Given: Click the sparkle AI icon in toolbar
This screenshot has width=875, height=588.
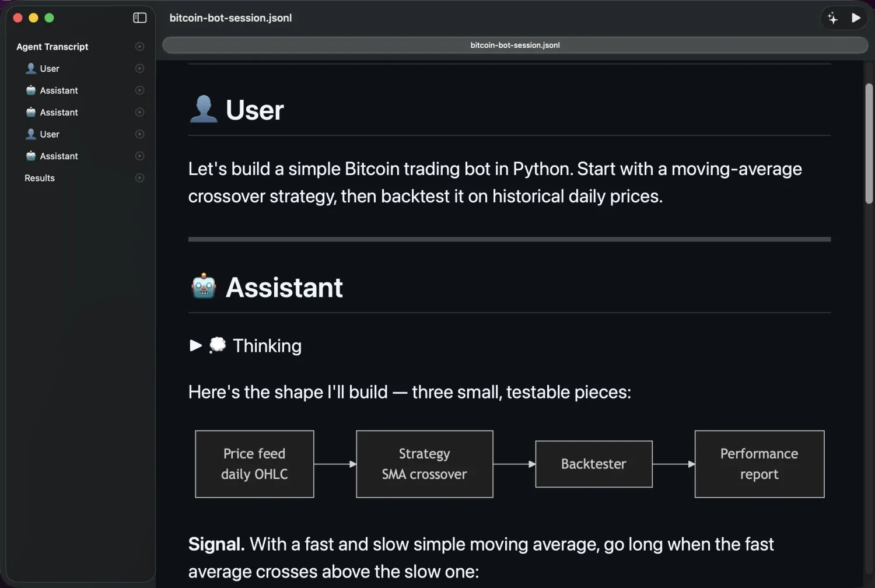Looking at the screenshot, I should pyautogui.click(x=832, y=18).
